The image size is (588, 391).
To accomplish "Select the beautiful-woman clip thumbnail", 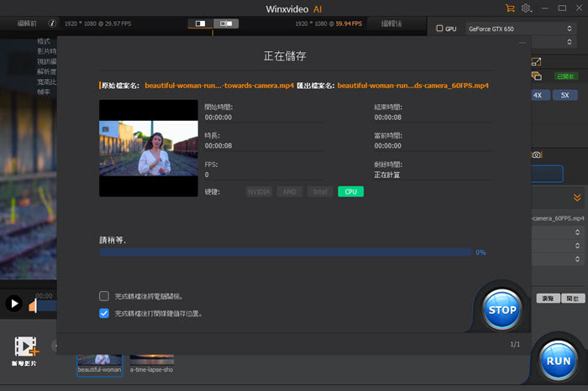I will 100,365.
